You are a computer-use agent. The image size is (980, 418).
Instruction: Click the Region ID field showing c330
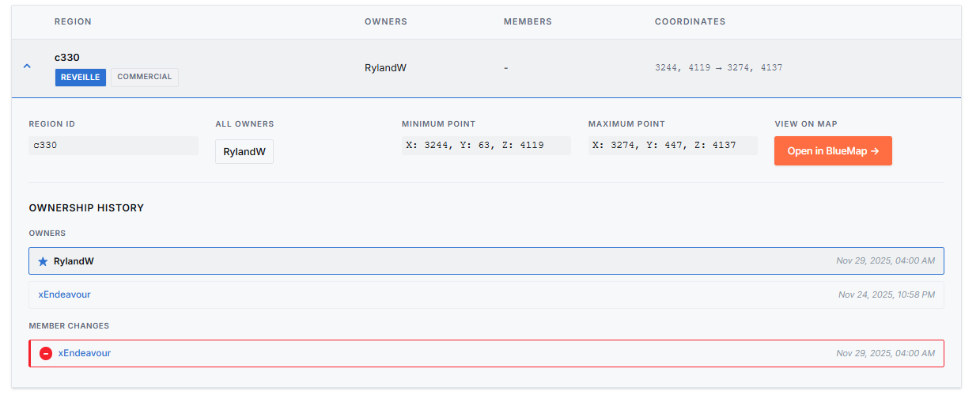tap(113, 146)
